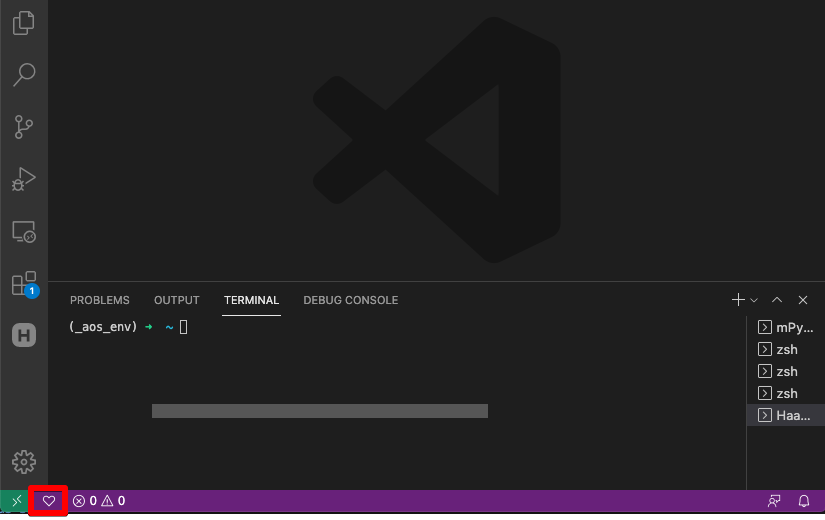
Task: Close the terminal panel
Action: [x=802, y=300]
